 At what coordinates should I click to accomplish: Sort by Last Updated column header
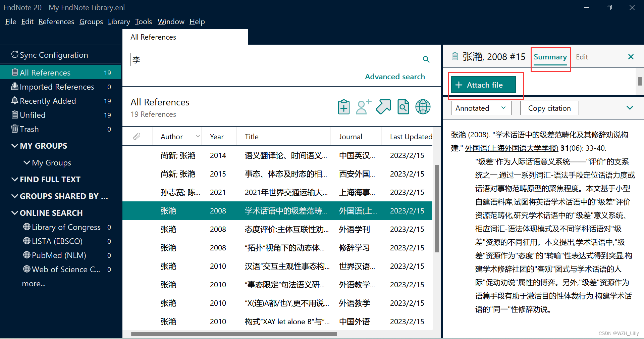pyautogui.click(x=407, y=136)
